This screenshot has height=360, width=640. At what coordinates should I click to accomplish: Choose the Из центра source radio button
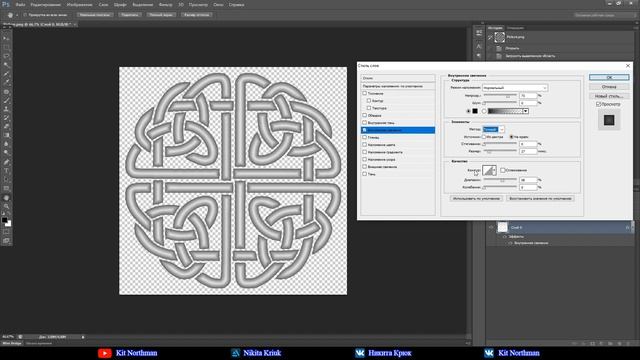click(x=484, y=137)
